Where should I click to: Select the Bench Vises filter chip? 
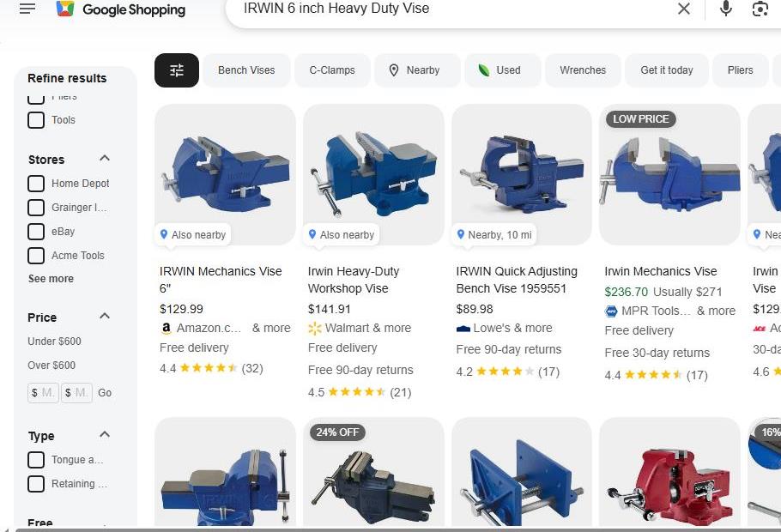246,70
